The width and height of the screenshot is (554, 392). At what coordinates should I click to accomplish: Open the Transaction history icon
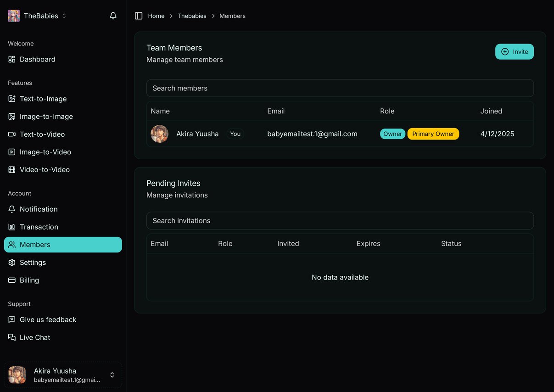coord(11,227)
